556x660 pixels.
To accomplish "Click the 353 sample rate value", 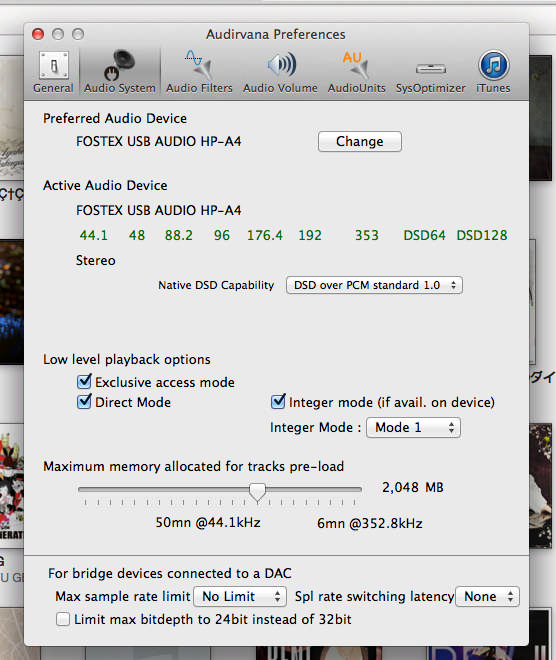I will tap(367, 235).
